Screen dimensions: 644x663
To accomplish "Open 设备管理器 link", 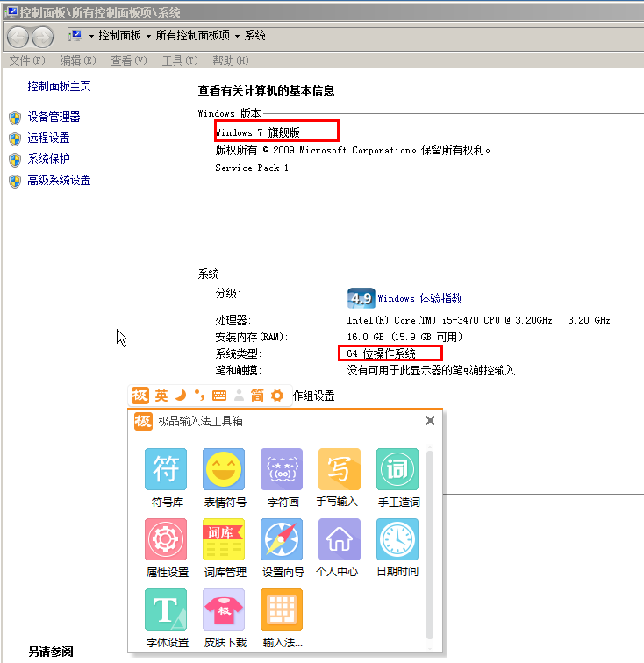I will point(54,117).
